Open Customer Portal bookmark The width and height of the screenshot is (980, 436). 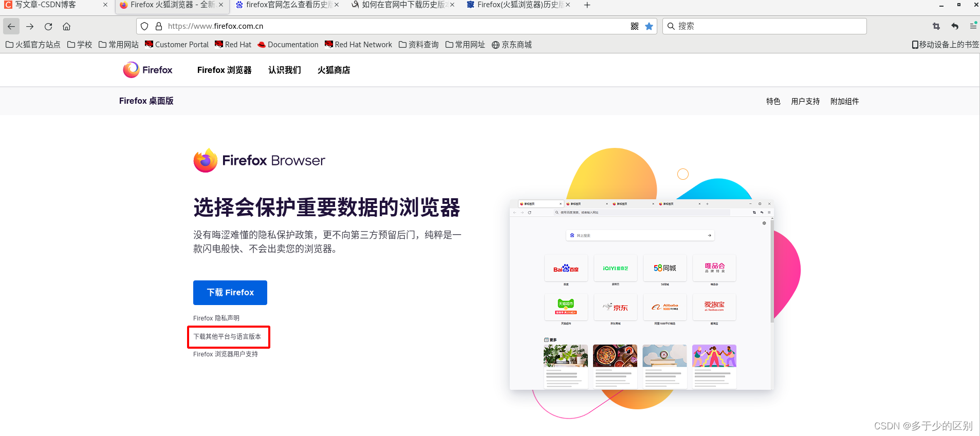tap(177, 45)
